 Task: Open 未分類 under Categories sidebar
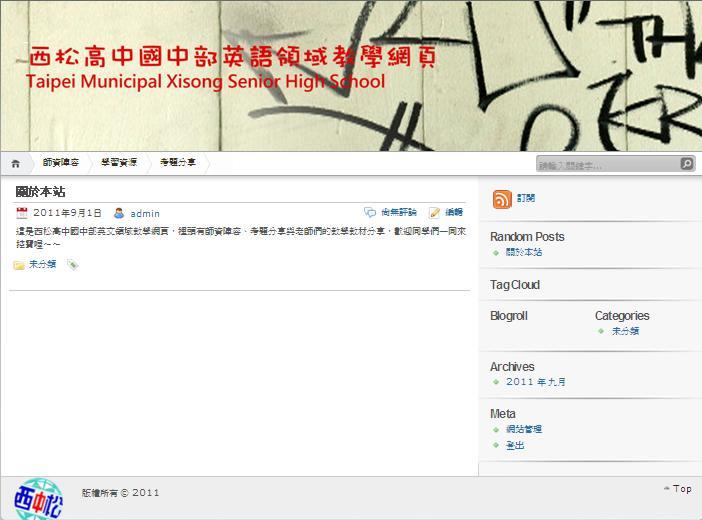pyautogui.click(x=625, y=331)
